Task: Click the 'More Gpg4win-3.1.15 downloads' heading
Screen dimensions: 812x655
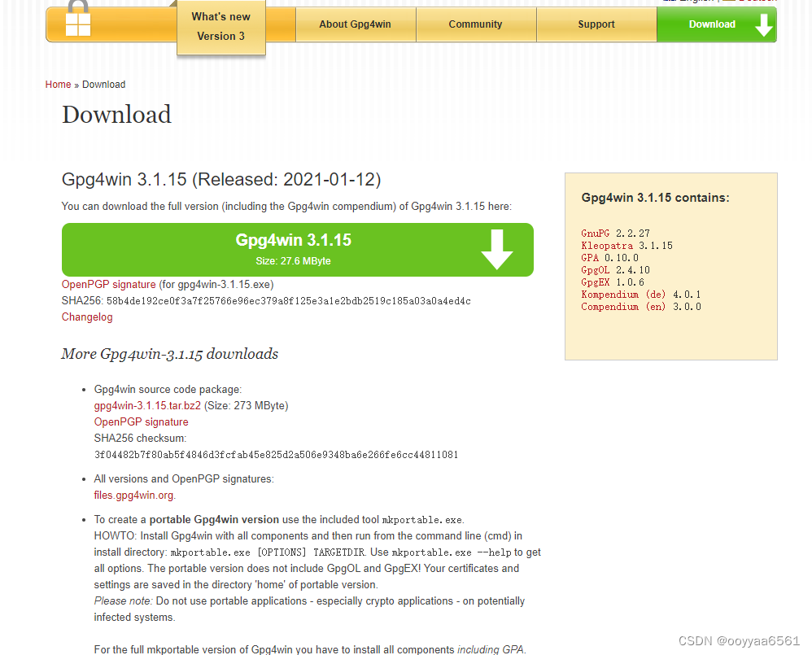Action: tap(169, 354)
